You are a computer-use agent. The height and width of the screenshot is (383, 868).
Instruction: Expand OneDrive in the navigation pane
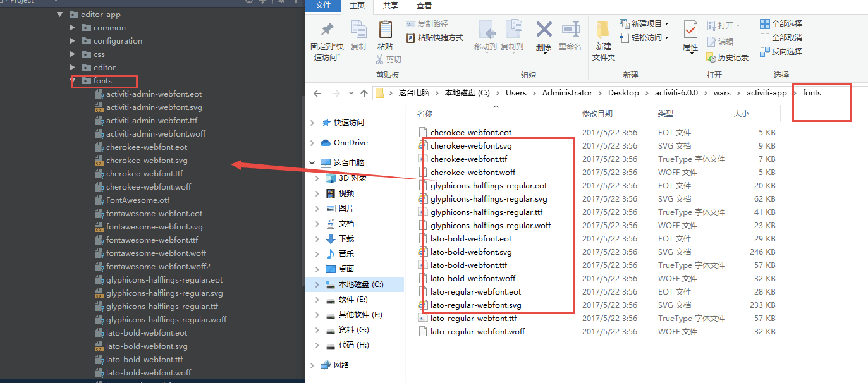click(x=313, y=143)
